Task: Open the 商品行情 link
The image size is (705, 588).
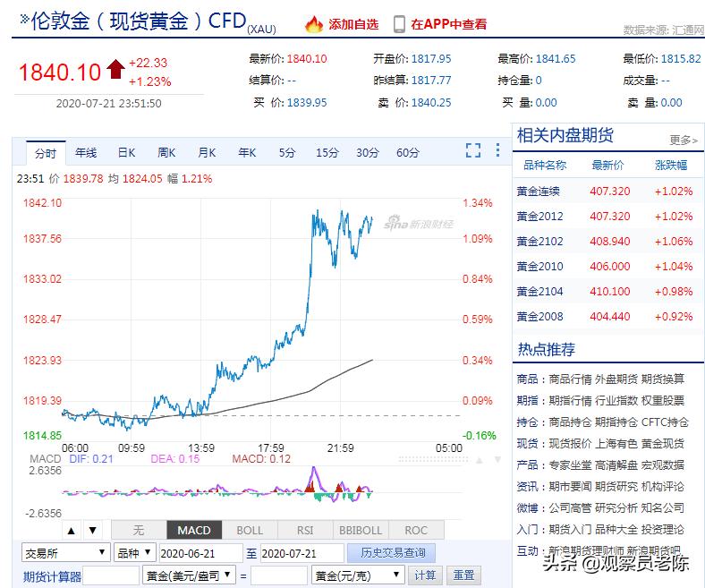Action: click(570, 379)
